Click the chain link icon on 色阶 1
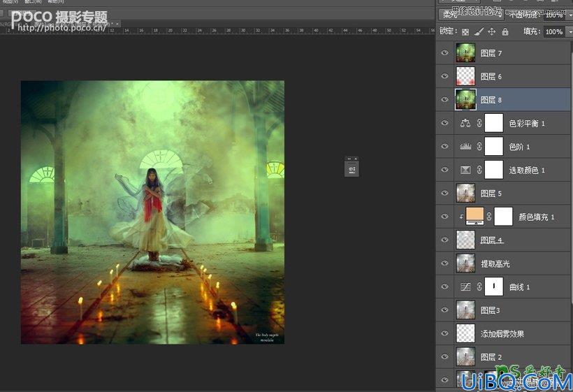This screenshot has height=392, width=573. coord(479,147)
